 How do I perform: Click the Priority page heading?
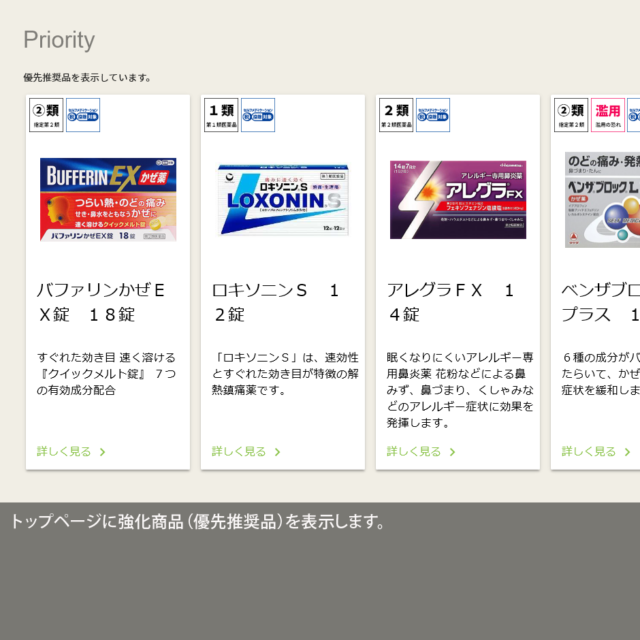point(59,40)
